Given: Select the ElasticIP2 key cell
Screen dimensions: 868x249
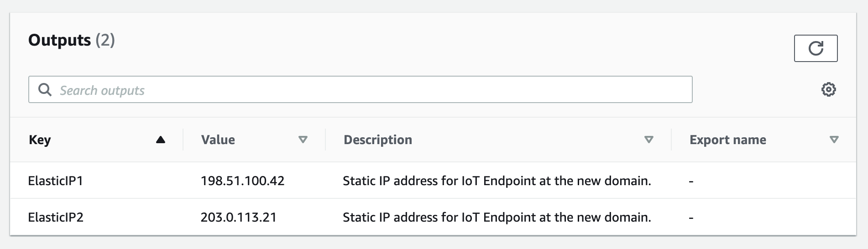Looking at the screenshot, I should click(56, 217).
